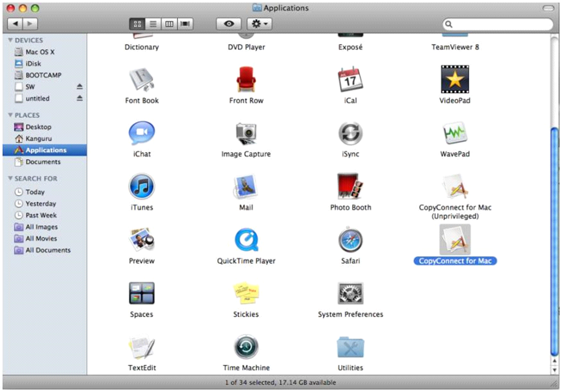562x392 pixels.
Task: Select the System Preferences gear icon
Action: click(x=350, y=293)
